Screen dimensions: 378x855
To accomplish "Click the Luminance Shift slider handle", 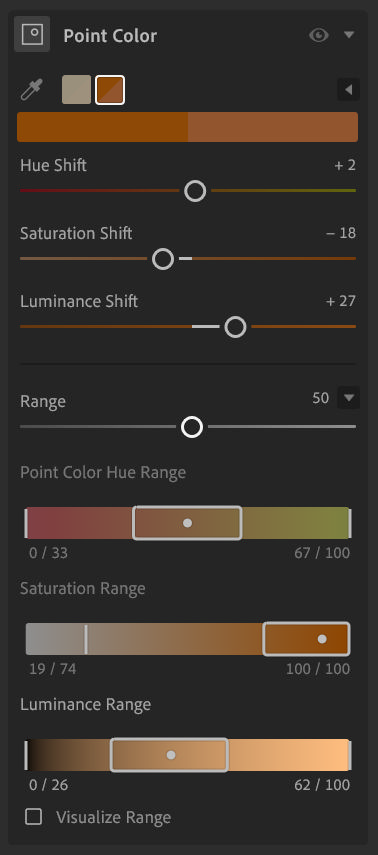I will [236, 327].
